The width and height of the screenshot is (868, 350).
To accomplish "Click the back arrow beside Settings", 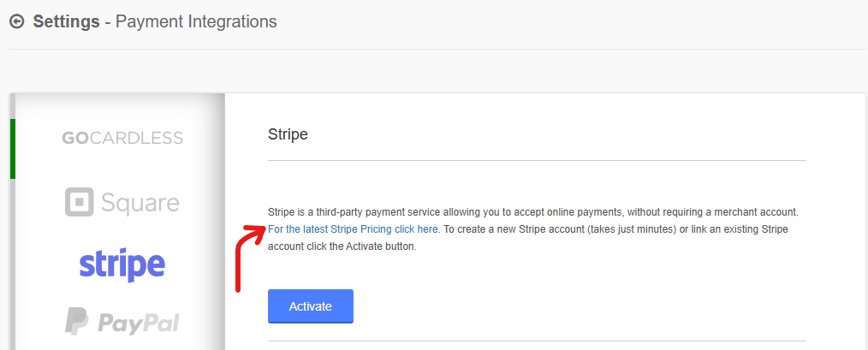I will [x=17, y=22].
